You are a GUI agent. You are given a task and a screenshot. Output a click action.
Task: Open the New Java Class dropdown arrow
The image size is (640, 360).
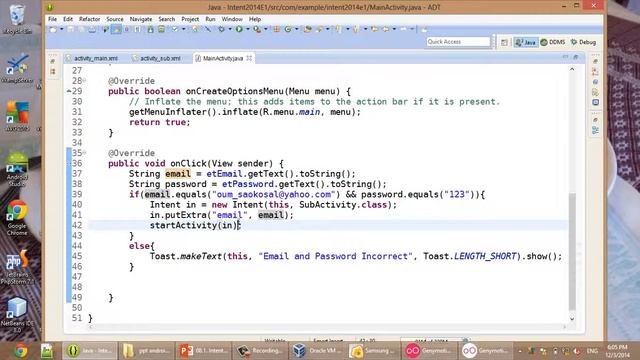tap(297, 29)
